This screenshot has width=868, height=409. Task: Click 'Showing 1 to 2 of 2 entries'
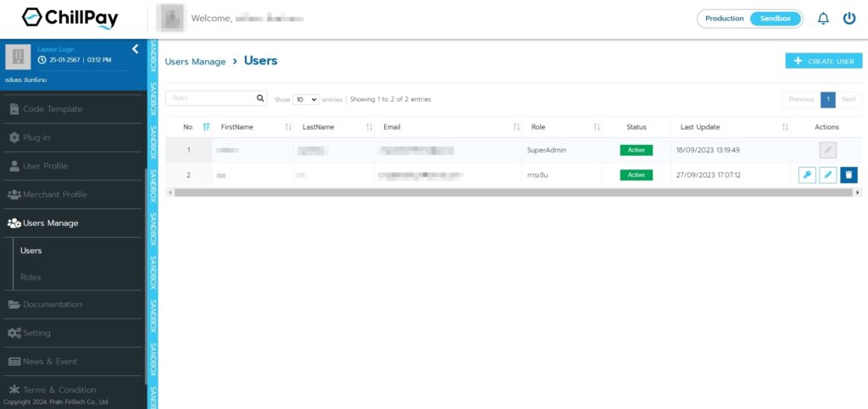coord(390,99)
